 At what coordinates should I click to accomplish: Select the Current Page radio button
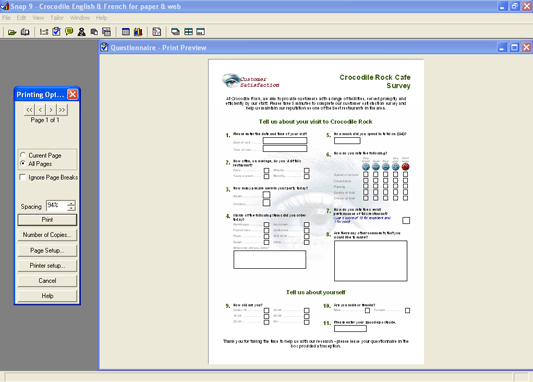[23, 155]
